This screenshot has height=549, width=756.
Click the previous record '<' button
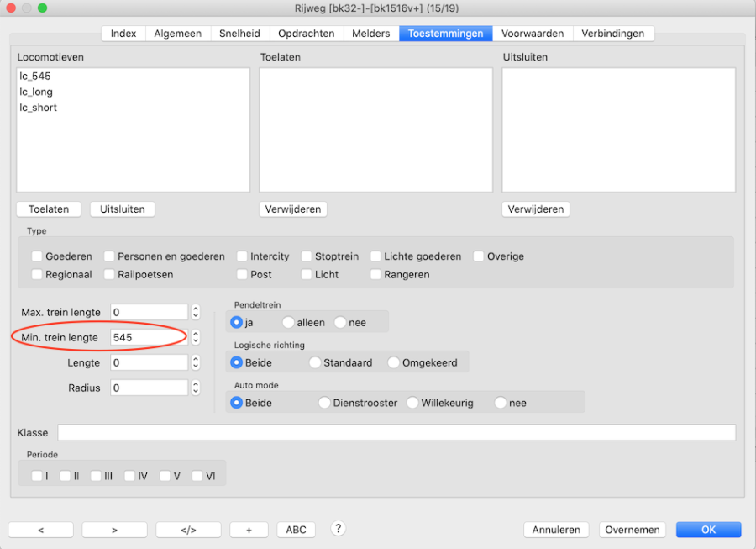[x=41, y=530]
